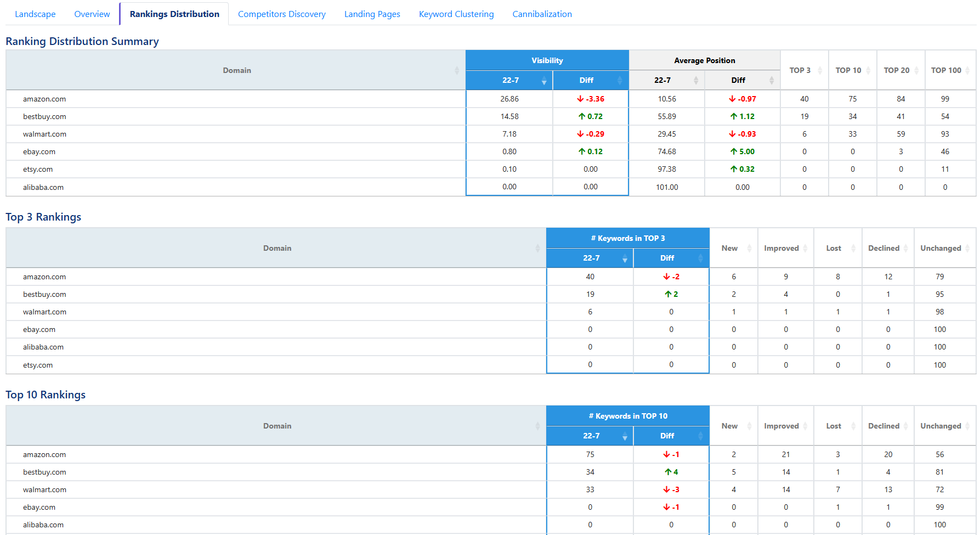The height and width of the screenshot is (535, 980).
Task: Sort Top 3 Rankings Unchanged column arrows
Action: 968,248
